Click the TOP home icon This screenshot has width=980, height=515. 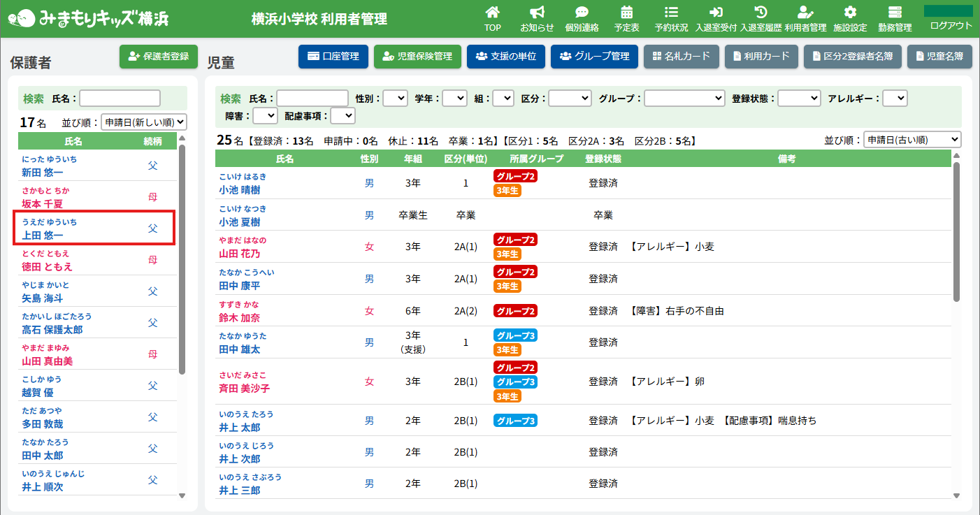493,13
